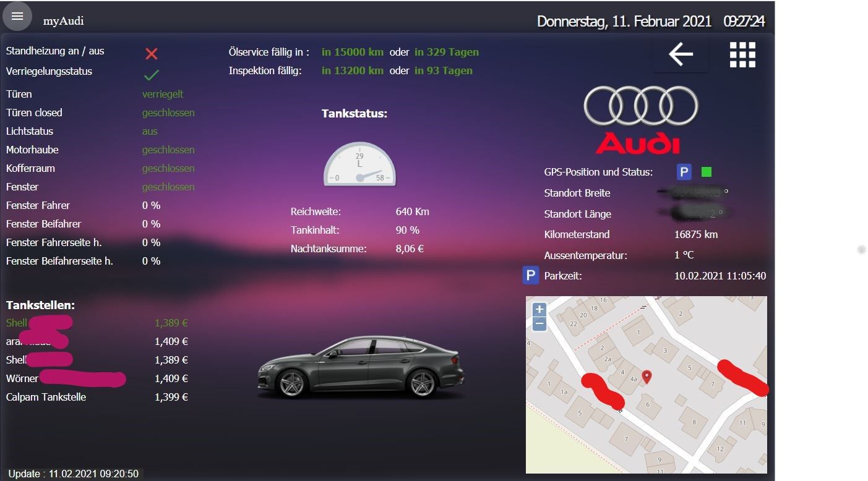This screenshot has height=481, width=868.
Task: Click the parking icon beside GPS-Position und Status
Action: [684, 172]
